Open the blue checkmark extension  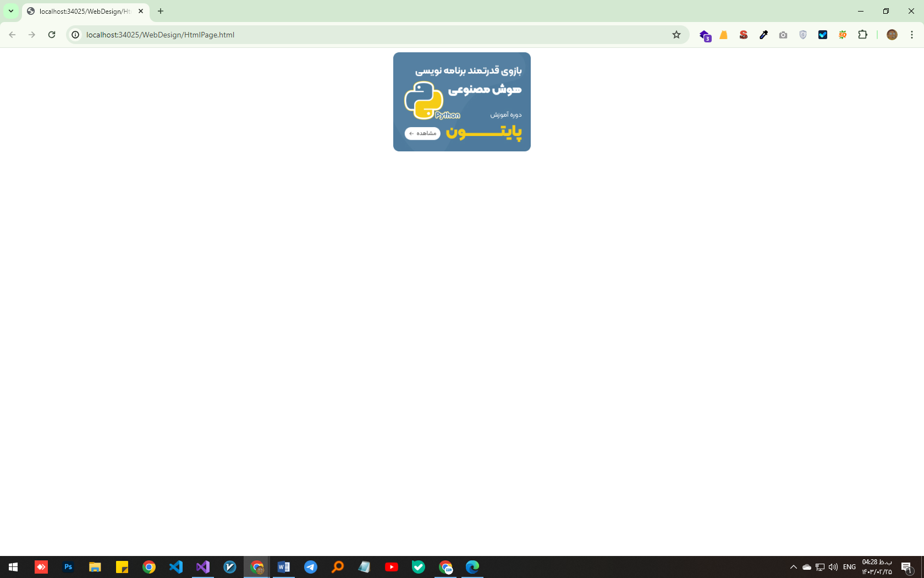coord(823,35)
